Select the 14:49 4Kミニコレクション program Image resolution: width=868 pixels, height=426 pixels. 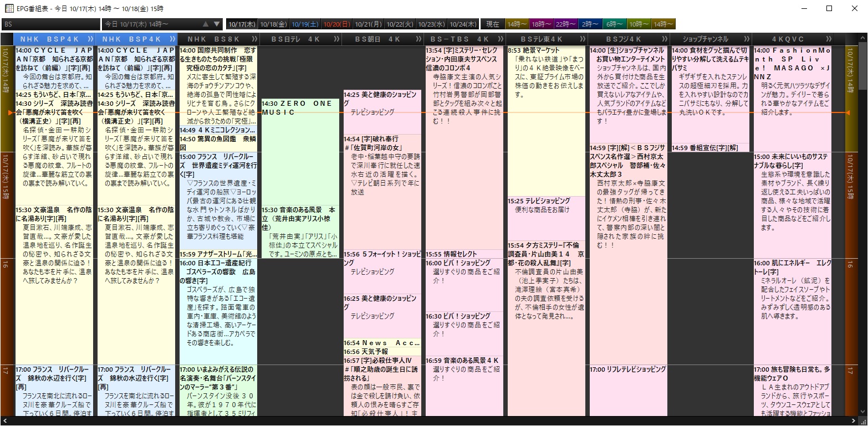[x=218, y=130]
